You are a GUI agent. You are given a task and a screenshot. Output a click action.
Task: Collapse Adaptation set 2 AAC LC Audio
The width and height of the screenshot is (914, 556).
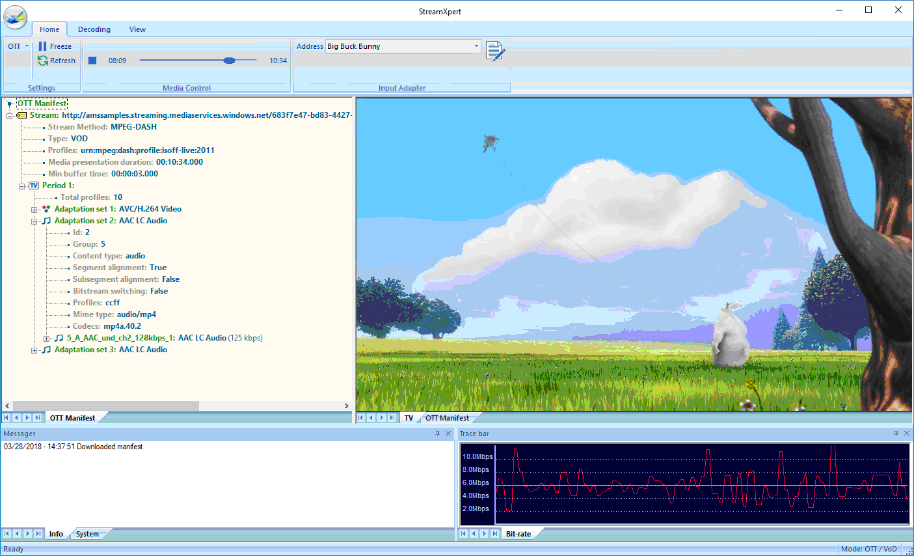(34, 220)
